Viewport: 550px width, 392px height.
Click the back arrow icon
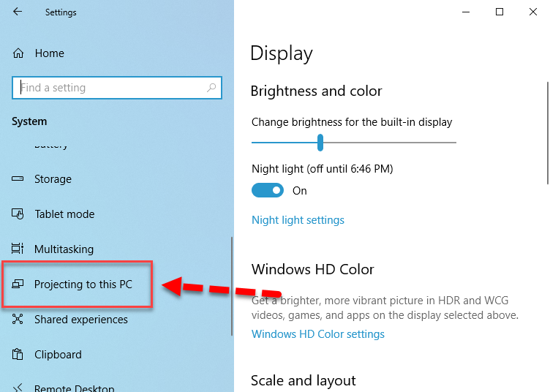point(18,12)
